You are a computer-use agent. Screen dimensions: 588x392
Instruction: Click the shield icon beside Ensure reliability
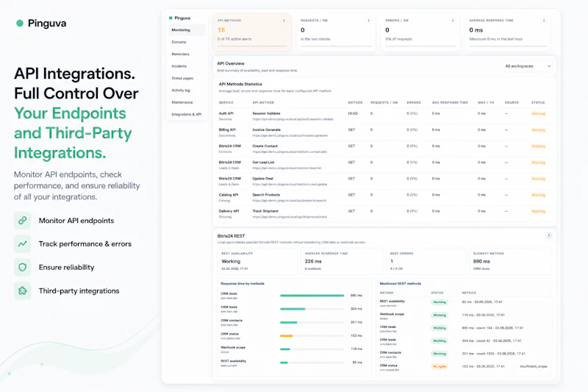[x=23, y=267]
